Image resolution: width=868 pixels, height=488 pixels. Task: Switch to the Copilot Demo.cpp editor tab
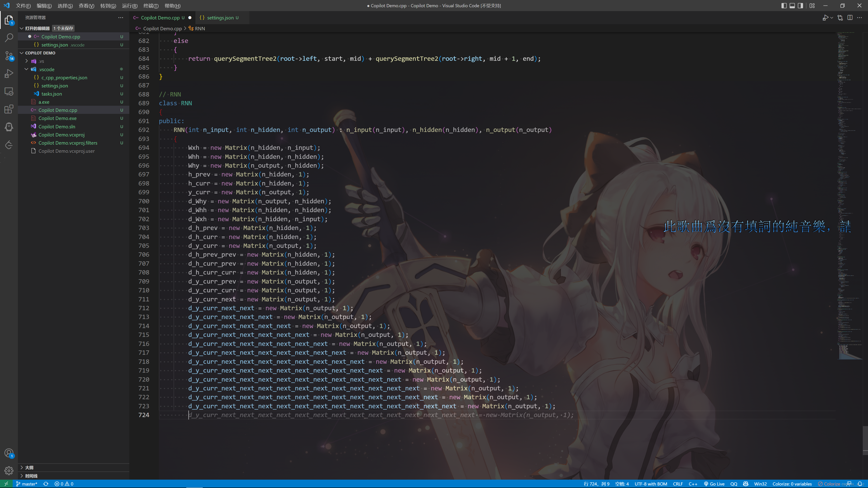(163, 18)
